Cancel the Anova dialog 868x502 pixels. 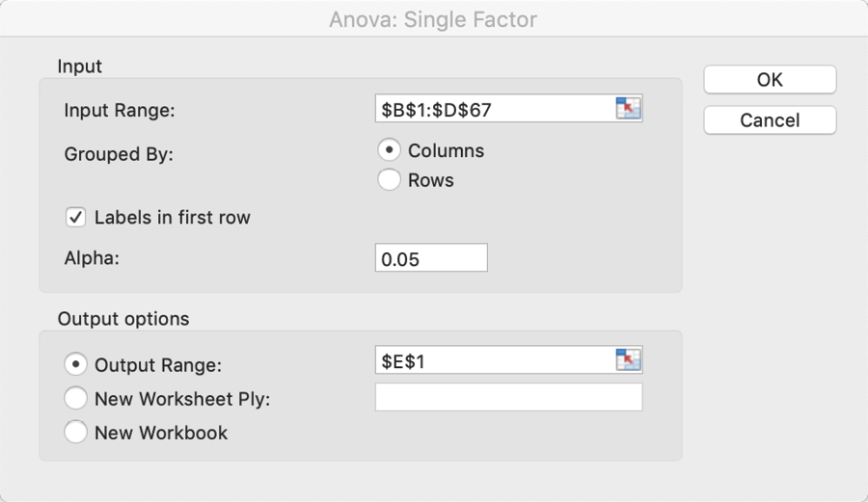pyautogui.click(x=770, y=120)
